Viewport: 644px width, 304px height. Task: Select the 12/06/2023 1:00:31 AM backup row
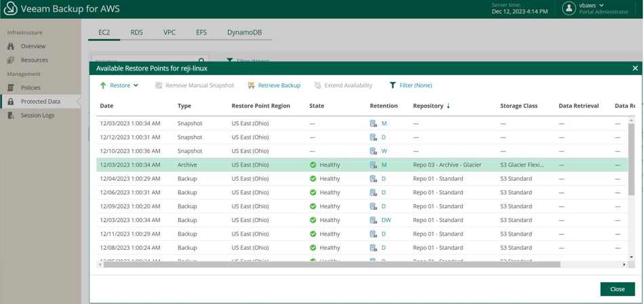pos(362,192)
